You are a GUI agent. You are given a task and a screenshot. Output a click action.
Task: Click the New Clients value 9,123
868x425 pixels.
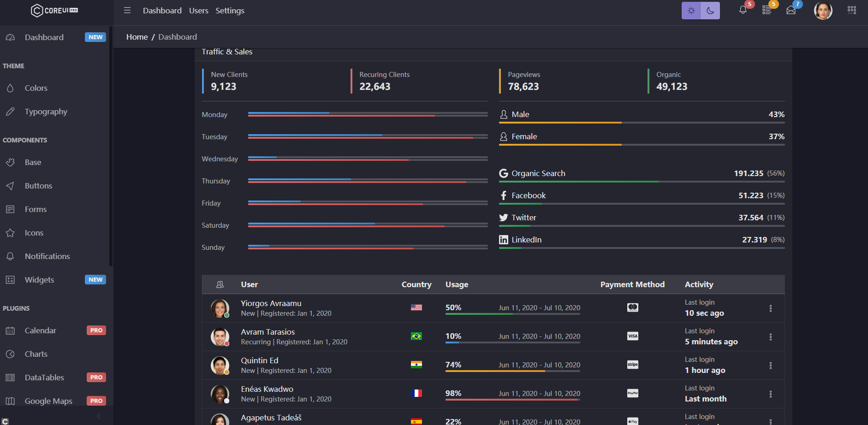pyautogui.click(x=224, y=87)
